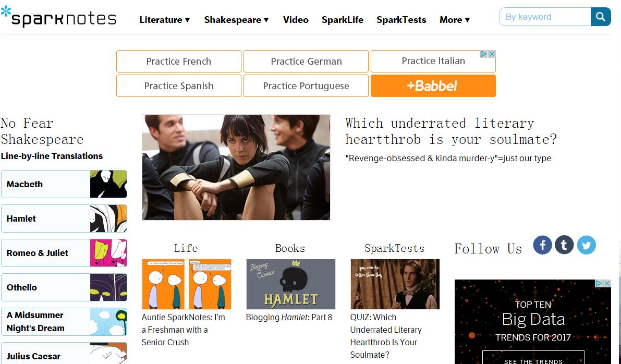
Task: Click the 'Revenge-obsessed & kinda murder-y' subtitle
Action: tap(448, 159)
